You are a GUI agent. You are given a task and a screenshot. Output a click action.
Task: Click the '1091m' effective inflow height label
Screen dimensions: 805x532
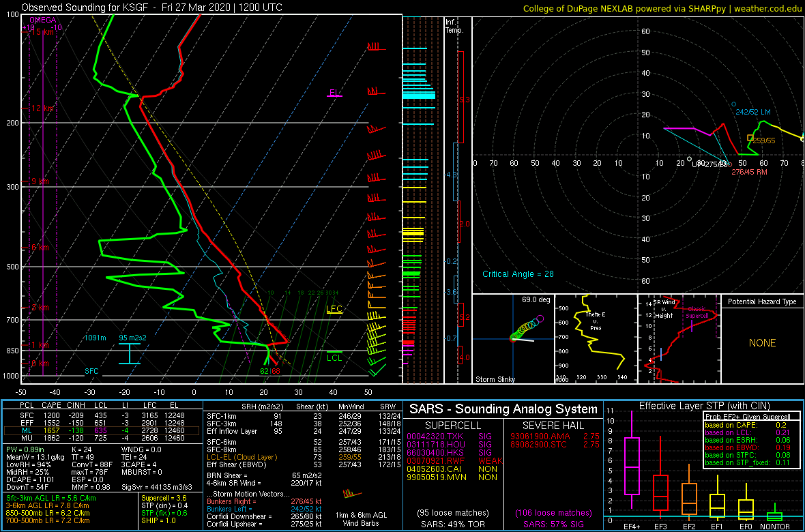96,338
